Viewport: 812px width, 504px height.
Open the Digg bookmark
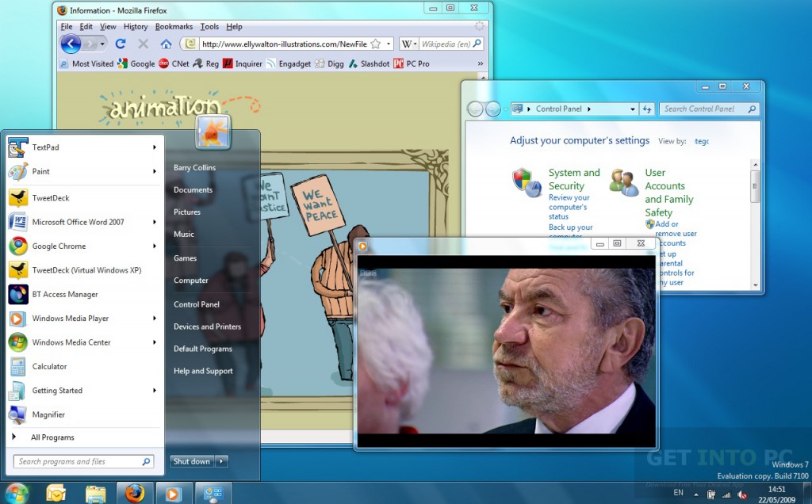pyautogui.click(x=329, y=63)
